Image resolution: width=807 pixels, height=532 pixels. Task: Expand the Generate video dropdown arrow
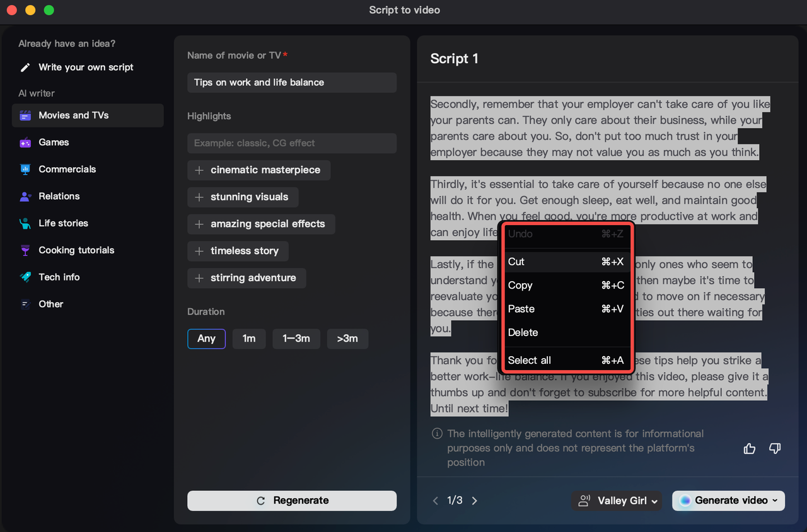pos(776,500)
